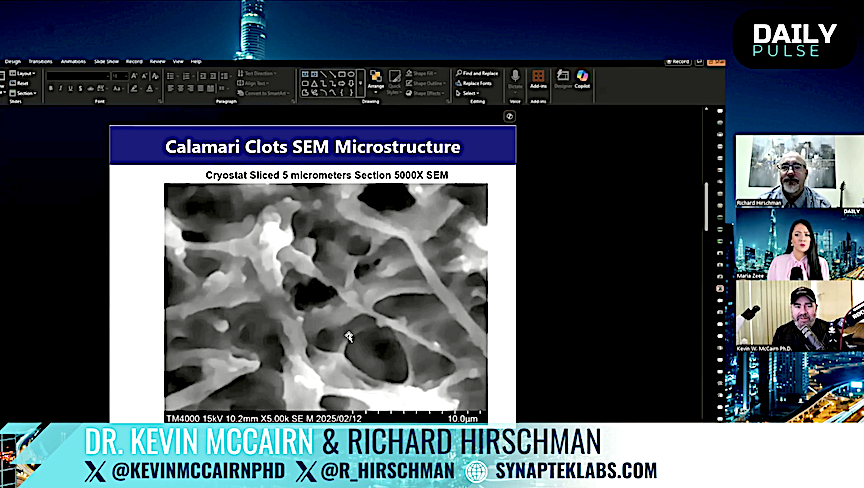Open the Arrange options icon
Image resolution: width=864 pixels, height=488 pixels.
tap(376, 78)
